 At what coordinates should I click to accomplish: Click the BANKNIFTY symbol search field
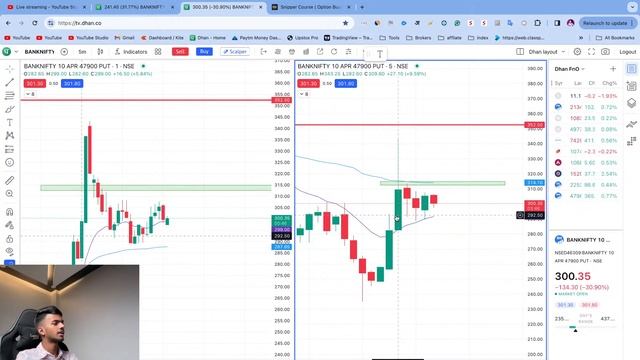pyautogui.click(x=40, y=52)
